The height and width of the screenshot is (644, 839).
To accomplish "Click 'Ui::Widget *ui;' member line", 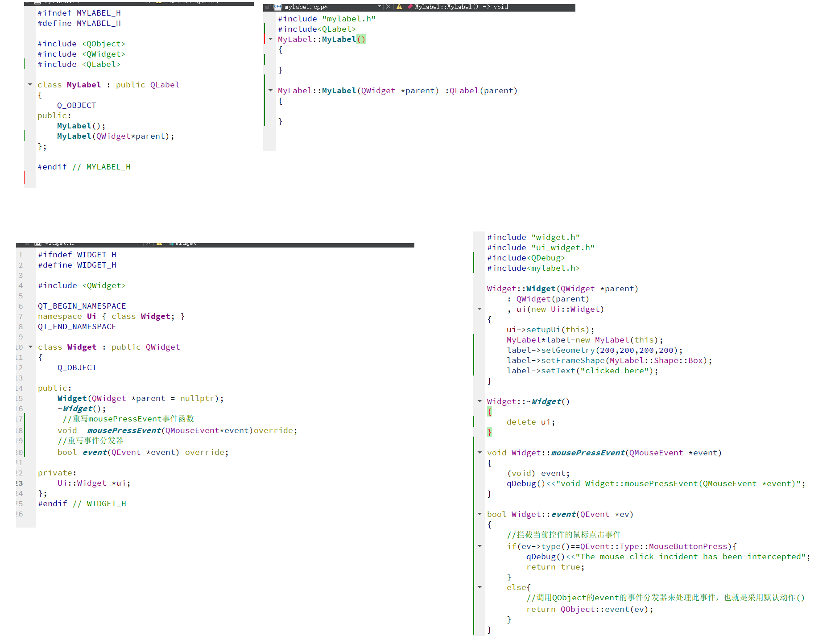I will 94,483.
